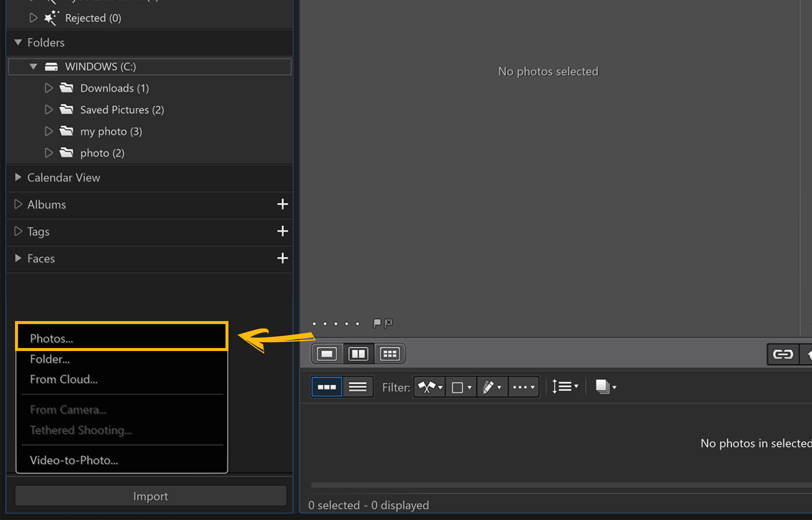Expand the Downloads folder tree item
812x520 pixels.
click(x=48, y=88)
